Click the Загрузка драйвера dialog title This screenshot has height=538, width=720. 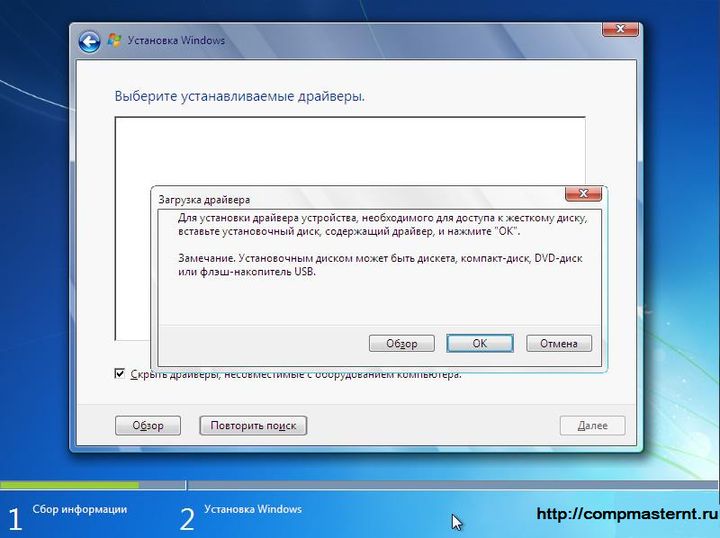(x=204, y=200)
